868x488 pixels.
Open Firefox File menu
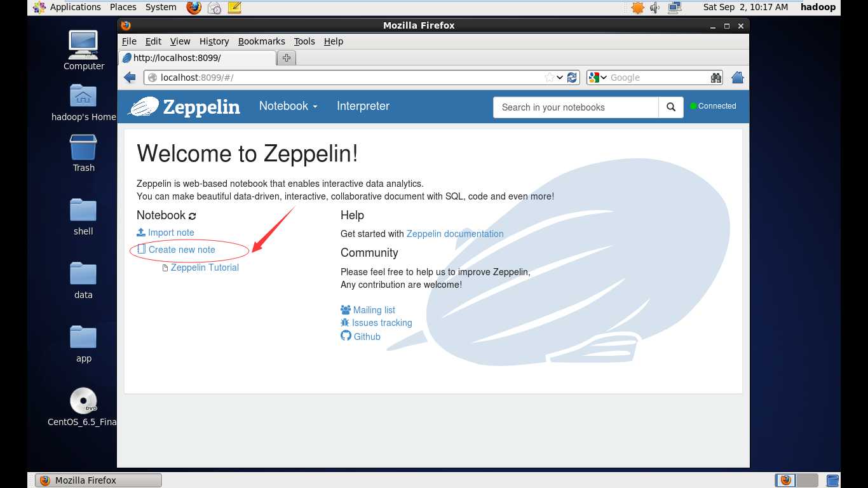pos(129,41)
